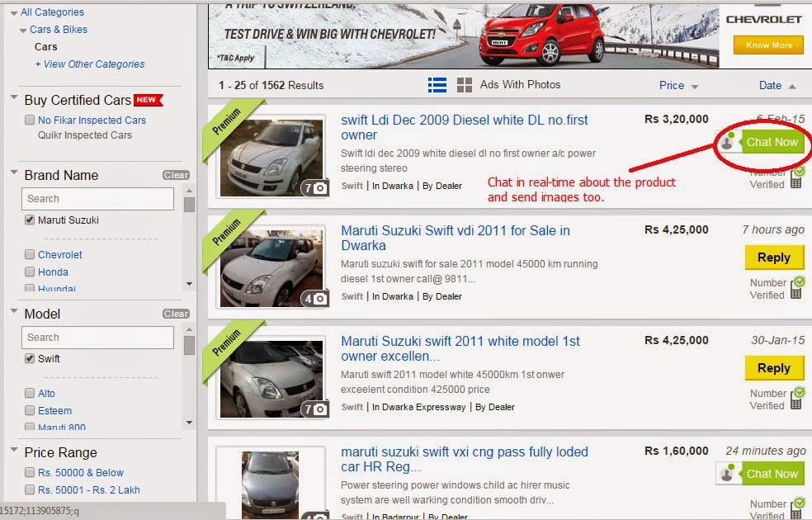Screen dimensions: 812x520
Task: Check Chevrolet brand checkbox
Action: click(x=30, y=255)
